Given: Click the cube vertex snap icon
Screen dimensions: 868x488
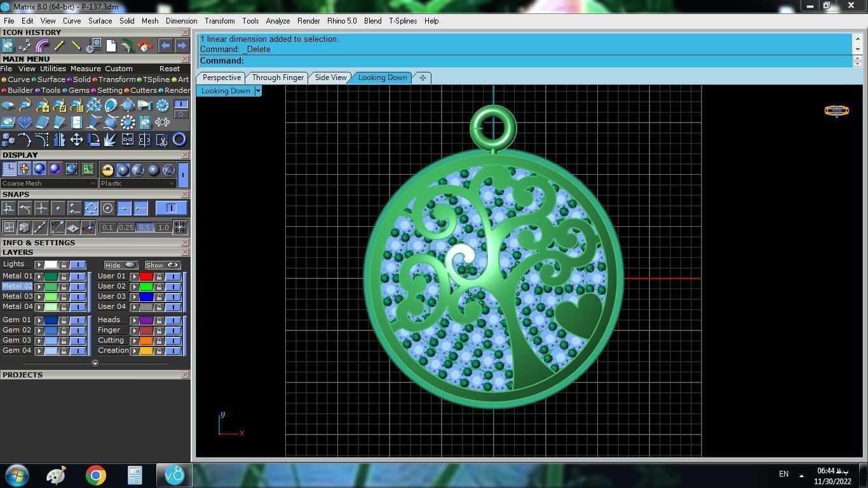Looking at the screenshot, I should (24, 227).
